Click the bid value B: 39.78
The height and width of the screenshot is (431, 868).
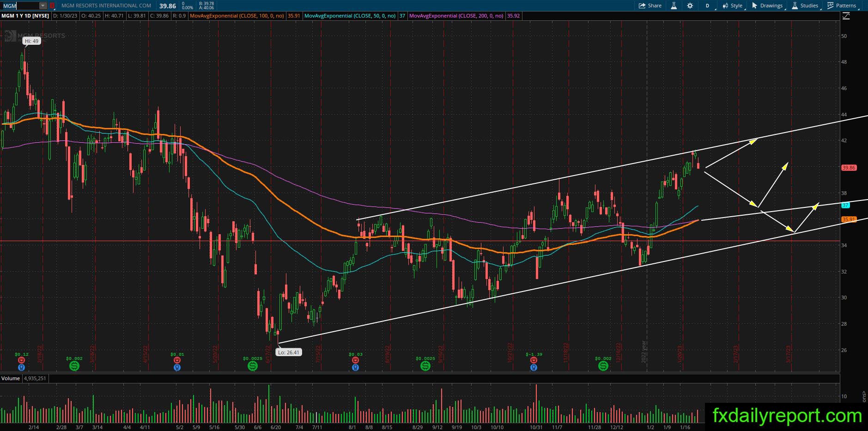tap(206, 4)
